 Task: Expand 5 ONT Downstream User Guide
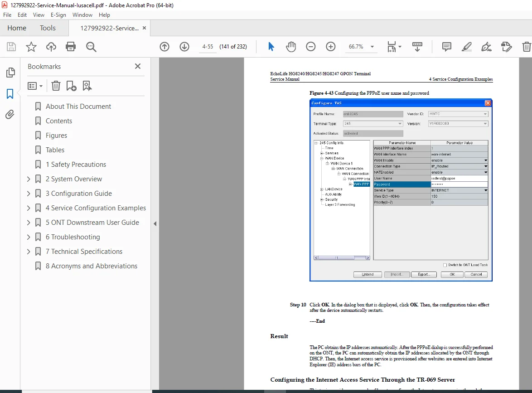pos(29,223)
